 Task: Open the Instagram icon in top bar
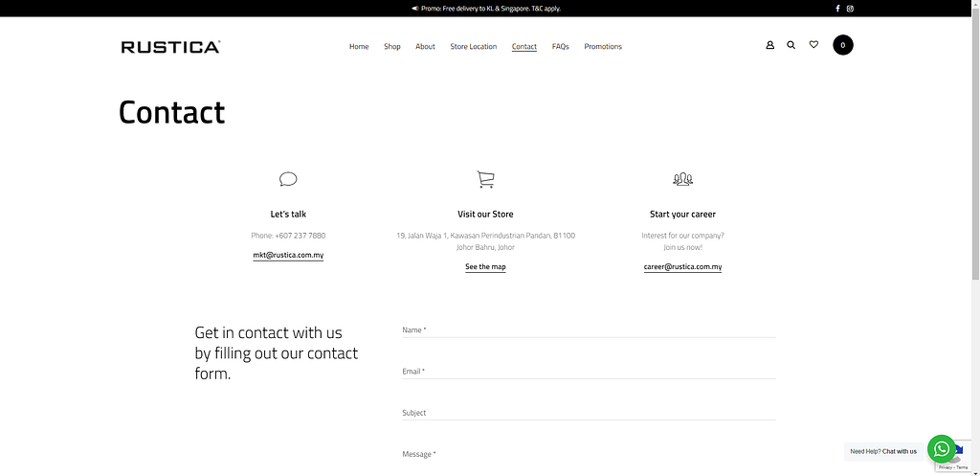(x=850, y=9)
